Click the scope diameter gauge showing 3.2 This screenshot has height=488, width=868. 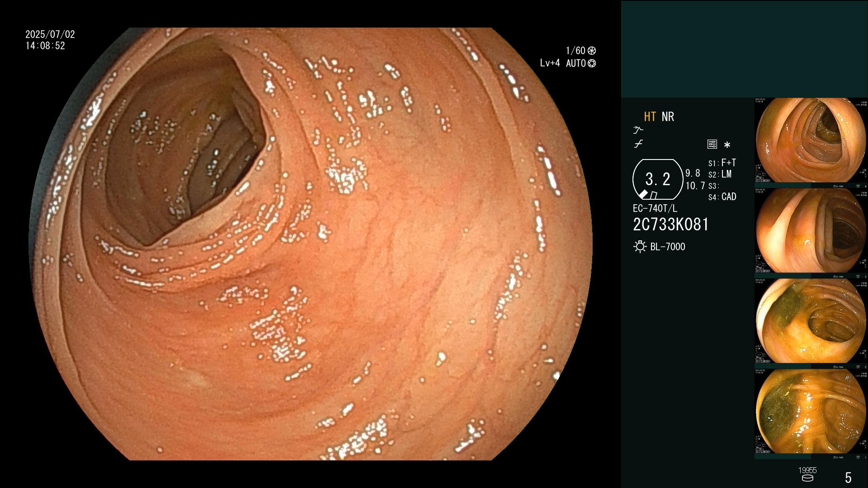coord(657,179)
